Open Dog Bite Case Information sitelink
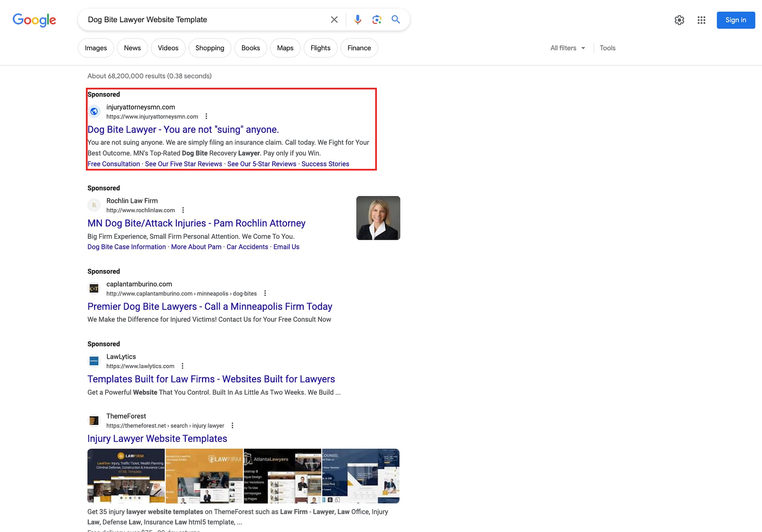 (x=127, y=247)
